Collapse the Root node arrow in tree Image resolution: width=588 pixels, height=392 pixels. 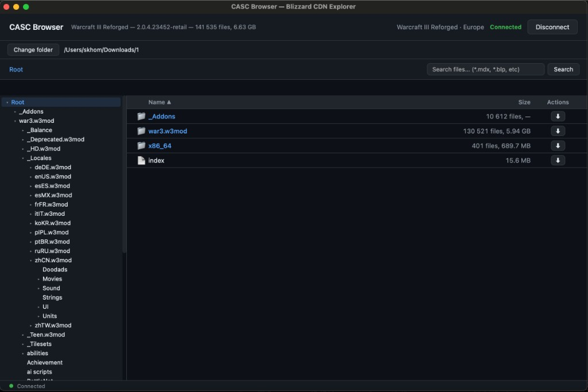[x=7, y=102]
